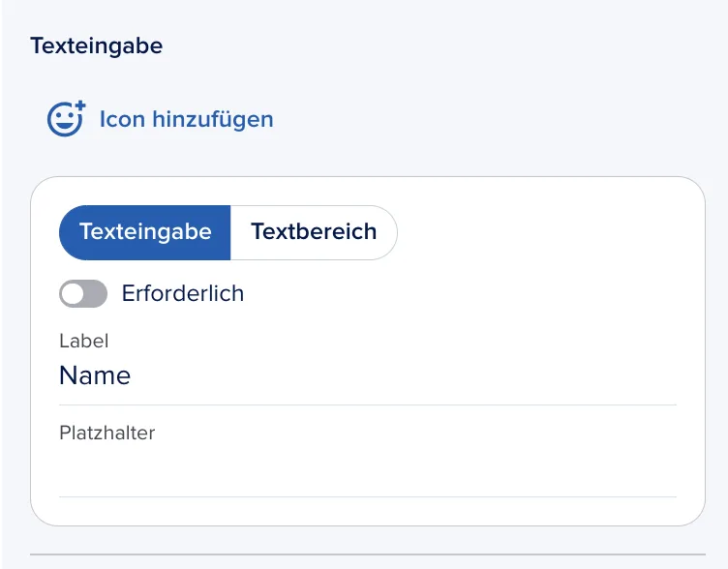Switch to the Textbereich tab

[x=314, y=232]
